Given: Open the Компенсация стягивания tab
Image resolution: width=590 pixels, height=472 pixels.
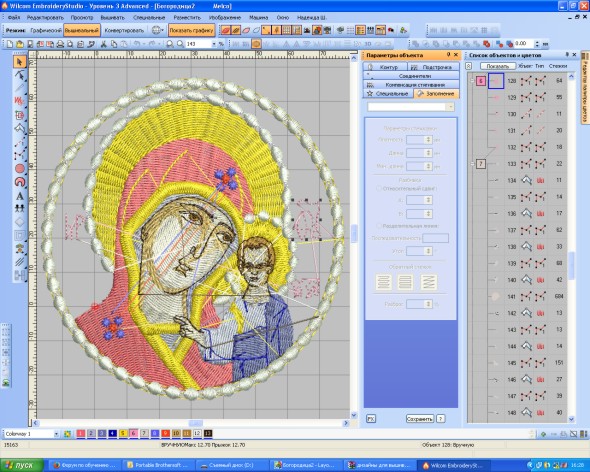Looking at the screenshot, I should pyautogui.click(x=411, y=85).
